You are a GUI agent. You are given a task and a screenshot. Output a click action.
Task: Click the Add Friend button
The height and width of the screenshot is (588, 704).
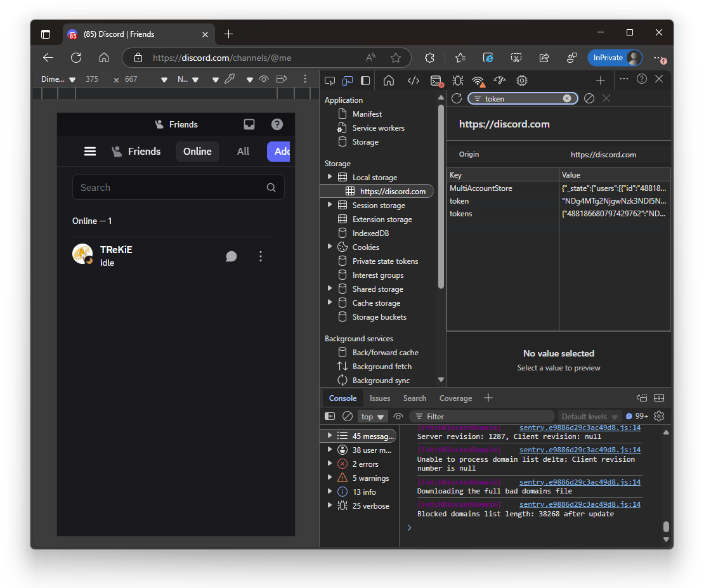pos(278,152)
